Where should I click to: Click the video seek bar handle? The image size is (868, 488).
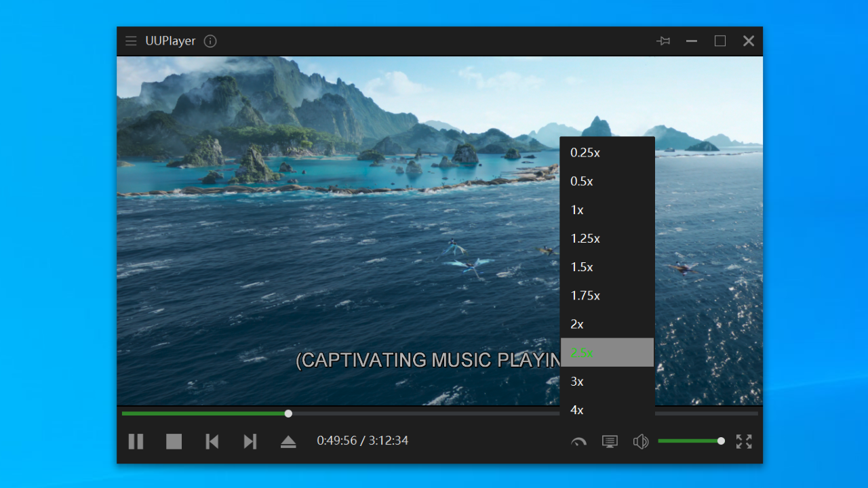click(x=288, y=413)
